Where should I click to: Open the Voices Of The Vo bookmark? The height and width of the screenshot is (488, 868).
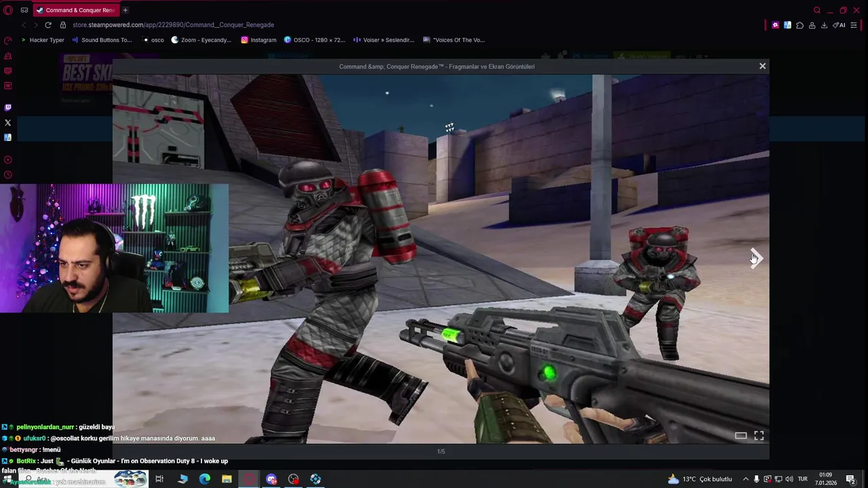(454, 40)
